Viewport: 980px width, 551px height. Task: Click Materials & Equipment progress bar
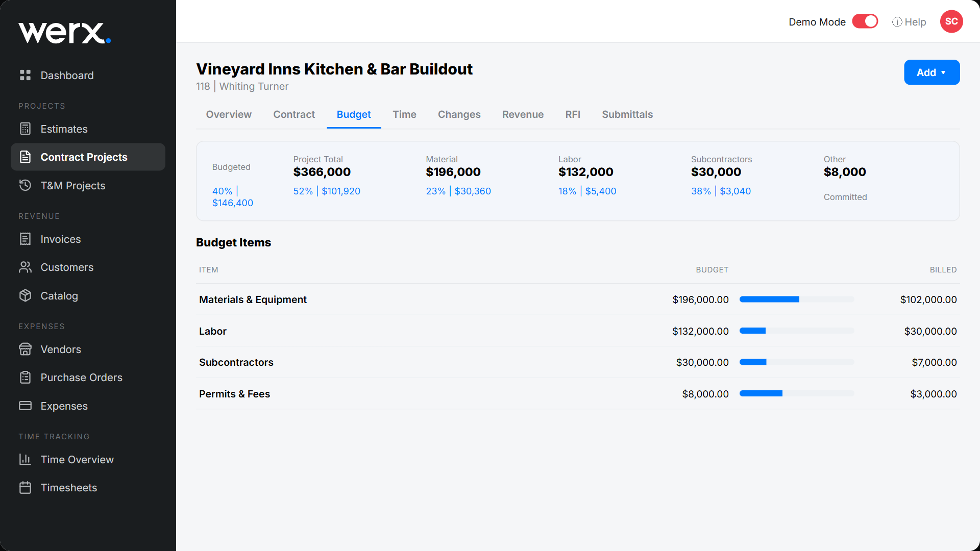click(x=797, y=299)
